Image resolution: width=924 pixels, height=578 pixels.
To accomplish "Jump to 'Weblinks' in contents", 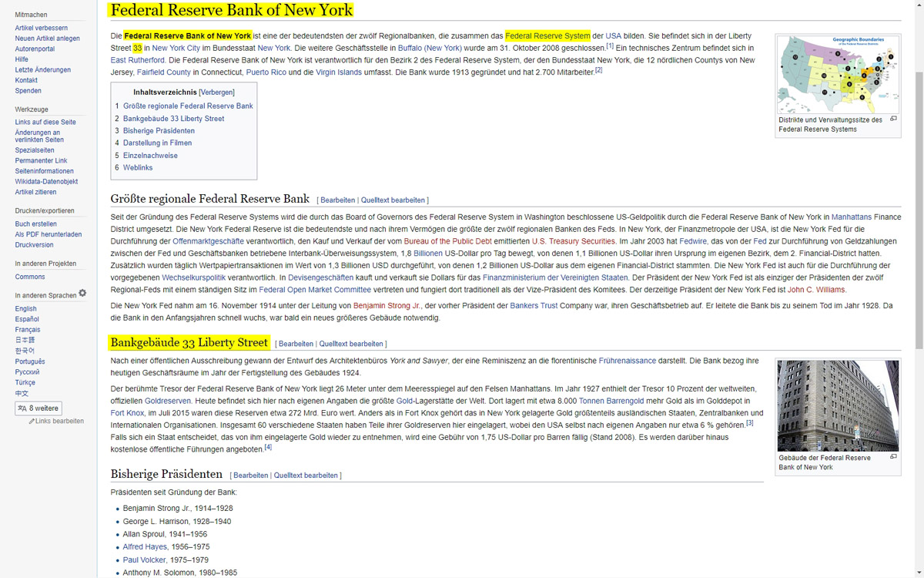I will pos(138,168).
